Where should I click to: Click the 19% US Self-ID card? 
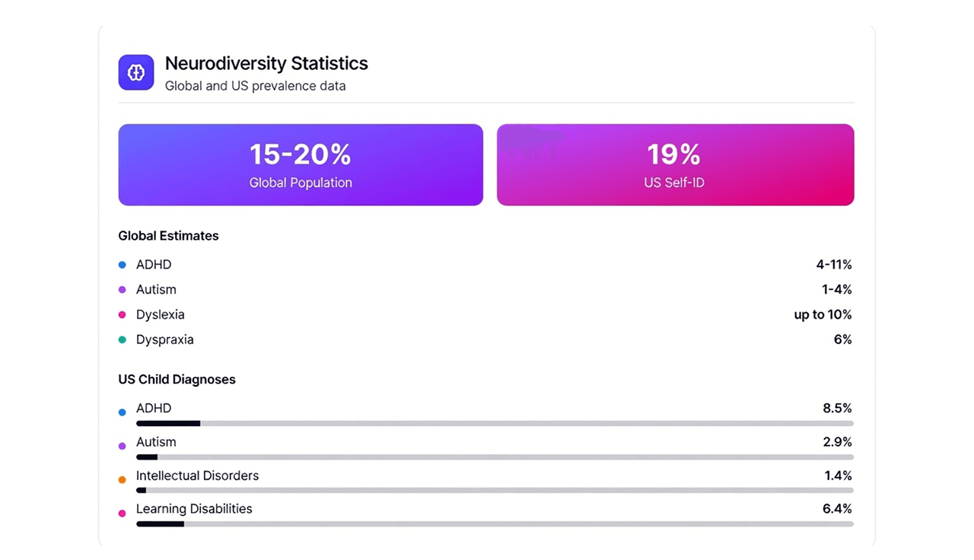point(675,164)
